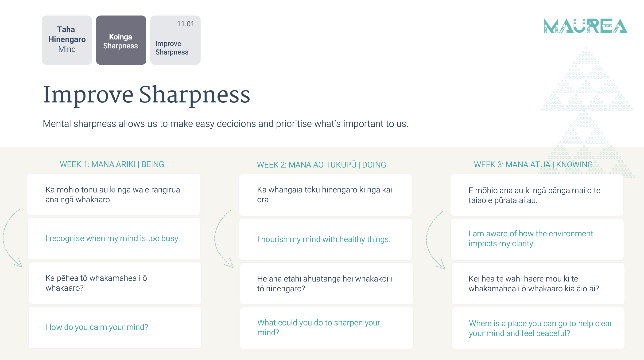Viewport: 644px width, 360px height.
Task: Select the 'I nourish my mind' card
Action: click(326, 239)
